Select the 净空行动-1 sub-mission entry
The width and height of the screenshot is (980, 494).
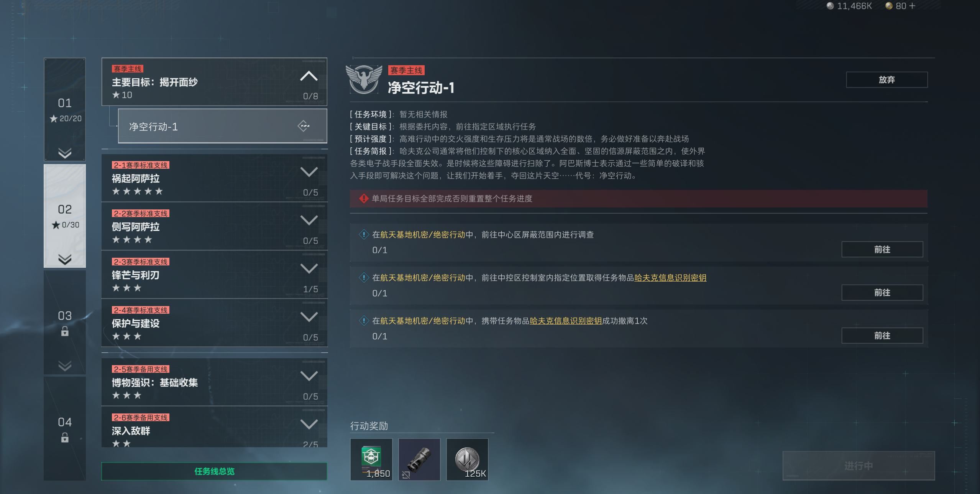(222, 126)
